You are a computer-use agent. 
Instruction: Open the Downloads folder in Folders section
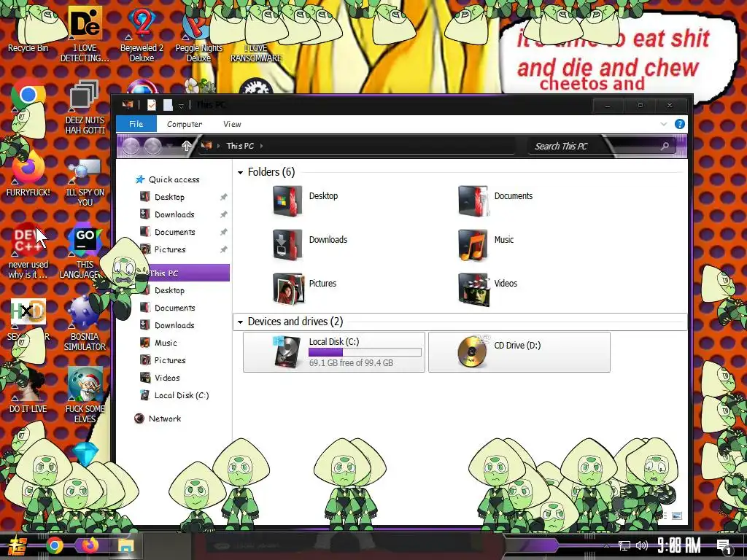coord(287,245)
